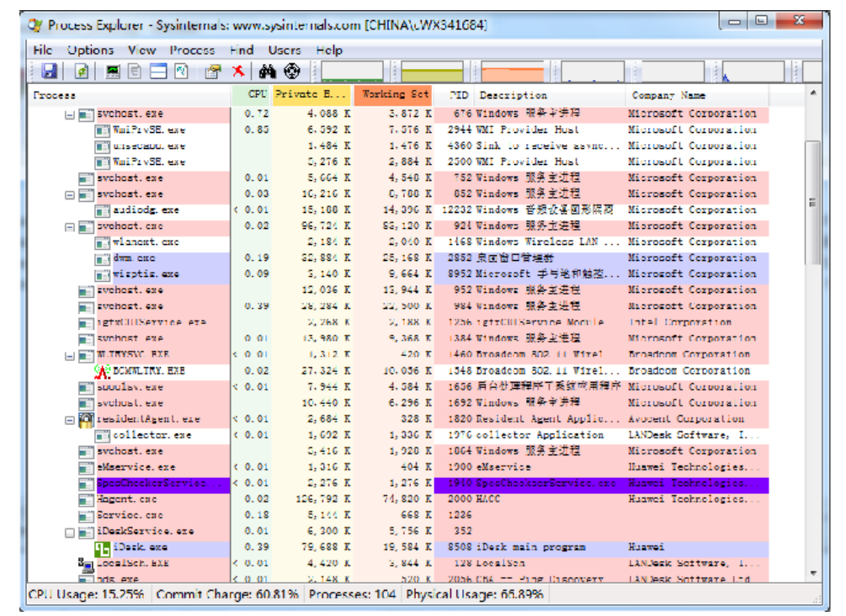Click the vertical scrollbar up arrow
The image size is (846, 616).
[812, 93]
